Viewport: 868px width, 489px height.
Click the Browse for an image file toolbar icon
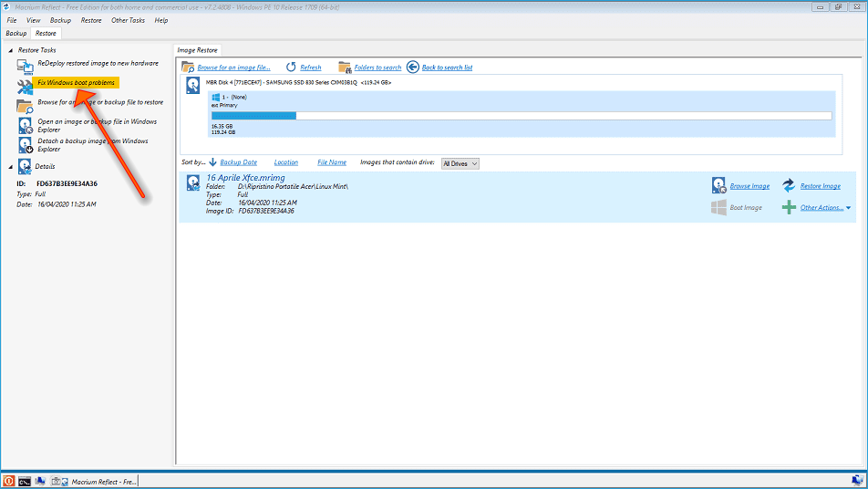(188, 67)
